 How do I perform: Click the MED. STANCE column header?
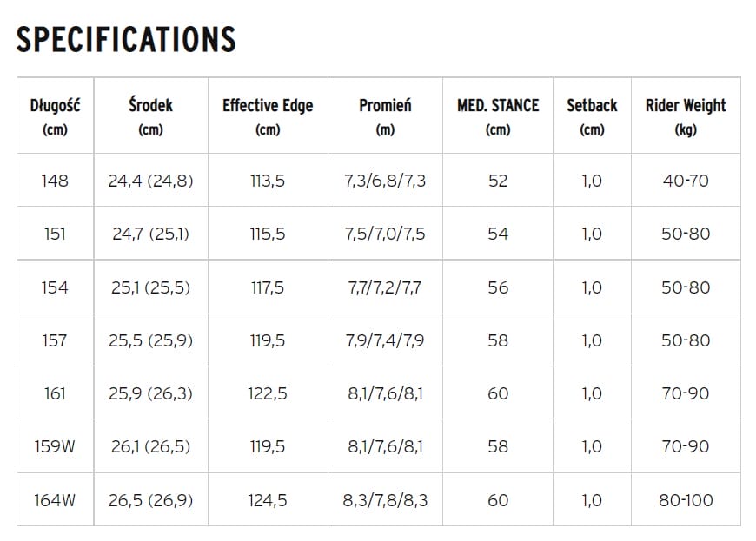click(498, 116)
